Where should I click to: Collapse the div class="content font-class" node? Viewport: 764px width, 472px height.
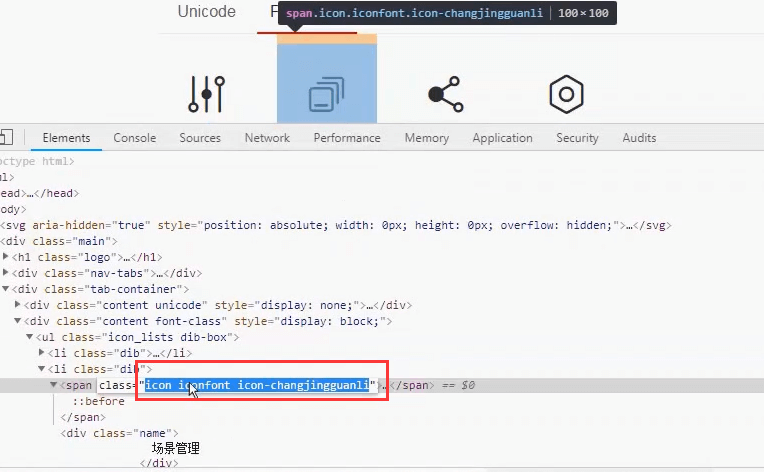pyautogui.click(x=18, y=321)
